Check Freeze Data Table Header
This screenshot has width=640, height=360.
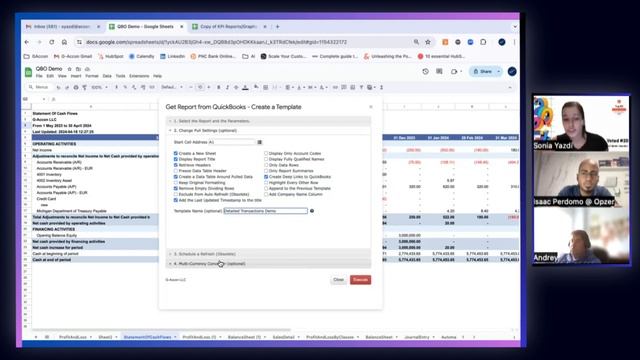176,171
